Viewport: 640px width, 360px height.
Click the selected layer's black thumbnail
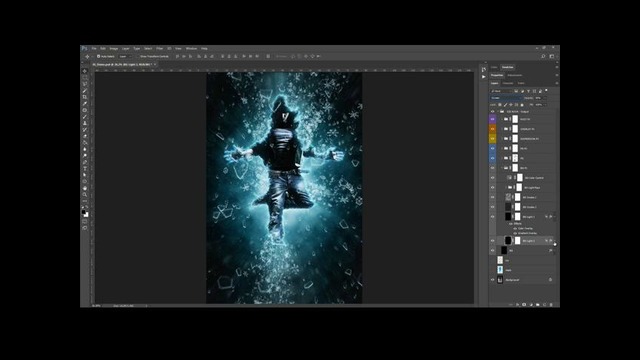click(508, 240)
